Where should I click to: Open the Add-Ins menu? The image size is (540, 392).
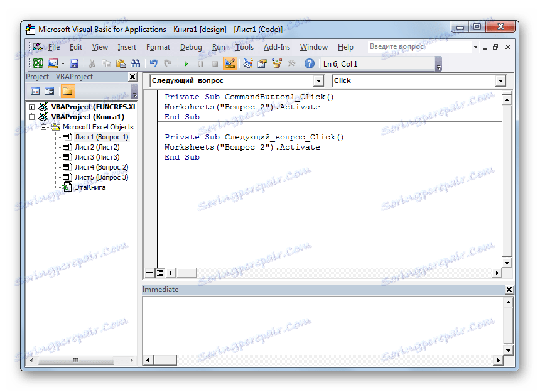(x=277, y=47)
